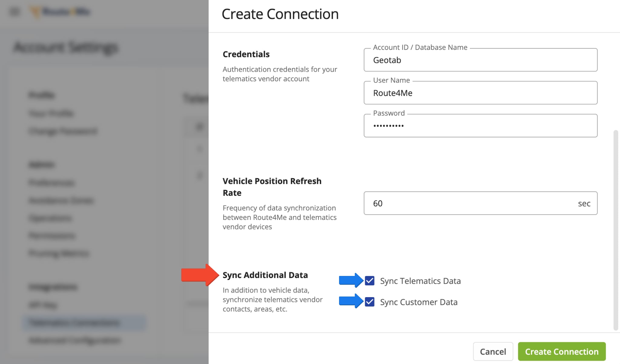Click the Account ID / Database Name field

480,60
